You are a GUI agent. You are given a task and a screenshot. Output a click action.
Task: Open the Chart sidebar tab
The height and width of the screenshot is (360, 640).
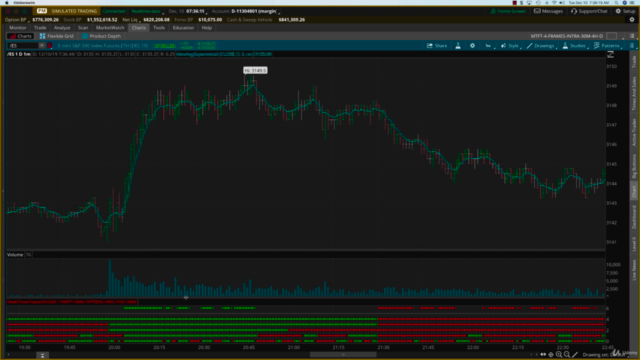pyautogui.click(x=634, y=192)
